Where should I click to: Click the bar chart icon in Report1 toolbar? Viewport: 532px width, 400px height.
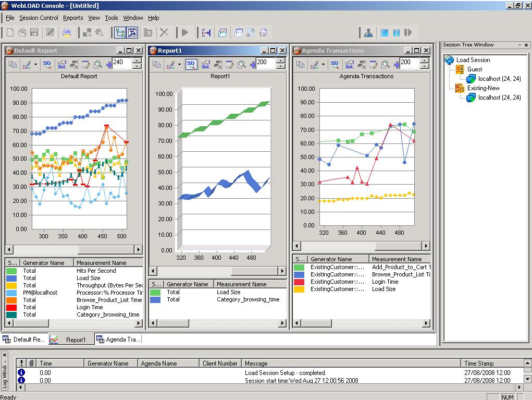pos(206,64)
